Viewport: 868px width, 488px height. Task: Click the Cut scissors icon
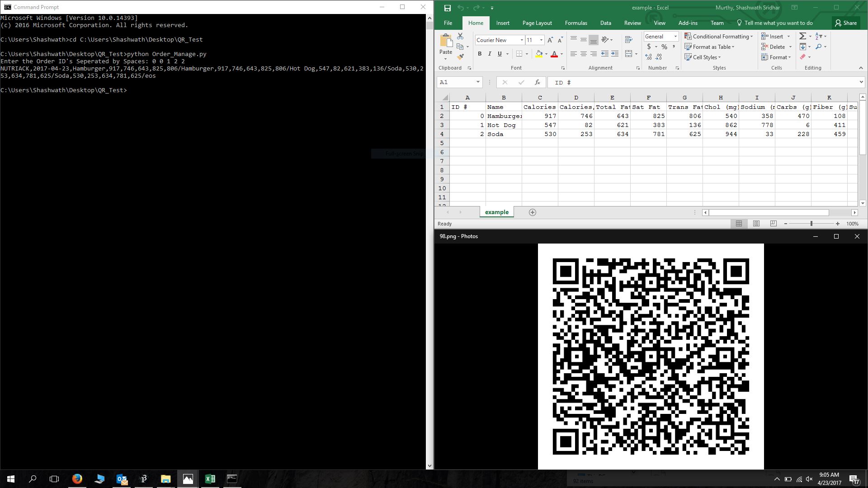pyautogui.click(x=460, y=36)
